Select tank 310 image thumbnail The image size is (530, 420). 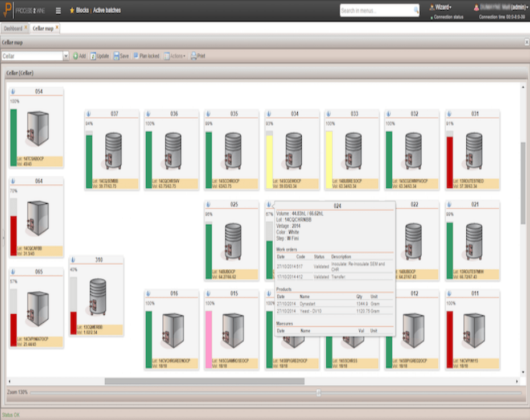(98, 297)
